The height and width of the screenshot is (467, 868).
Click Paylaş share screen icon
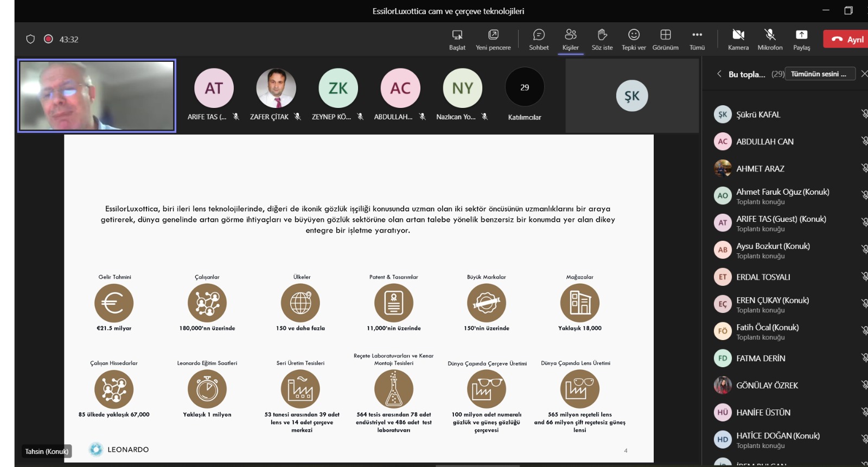pyautogui.click(x=801, y=35)
